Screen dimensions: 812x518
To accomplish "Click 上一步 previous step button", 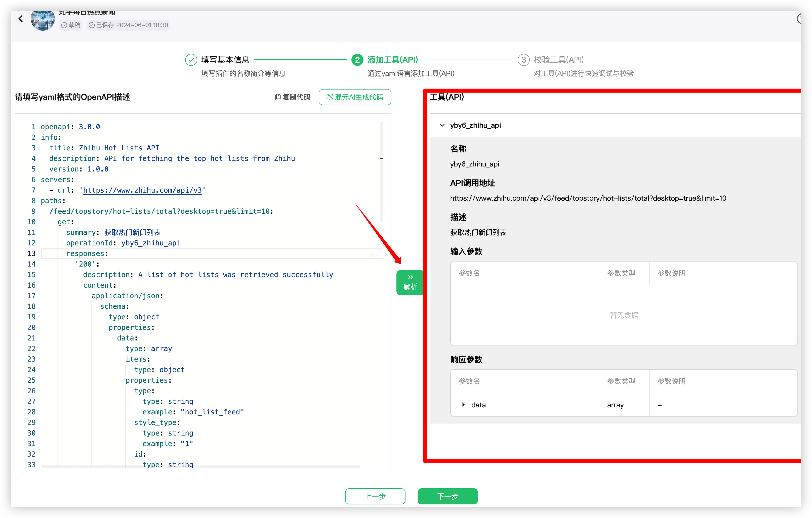I will [375, 496].
